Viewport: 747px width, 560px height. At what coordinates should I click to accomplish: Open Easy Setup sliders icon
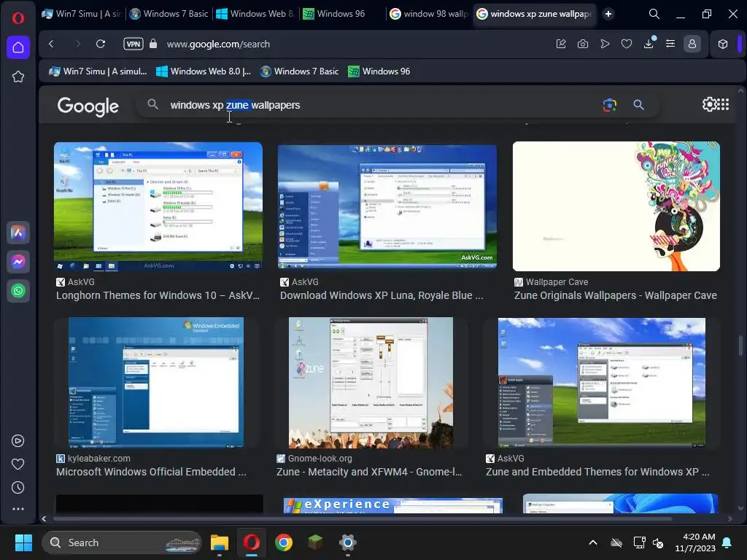670,44
